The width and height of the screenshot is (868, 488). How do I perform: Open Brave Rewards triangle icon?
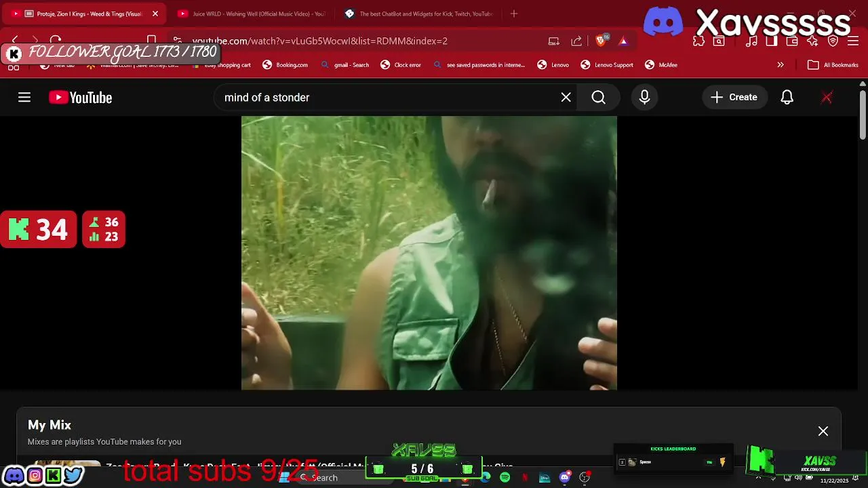623,41
